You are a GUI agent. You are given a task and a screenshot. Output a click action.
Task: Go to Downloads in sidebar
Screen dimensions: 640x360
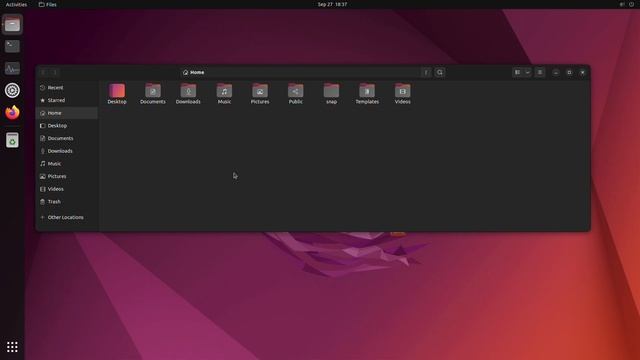(x=67, y=151)
